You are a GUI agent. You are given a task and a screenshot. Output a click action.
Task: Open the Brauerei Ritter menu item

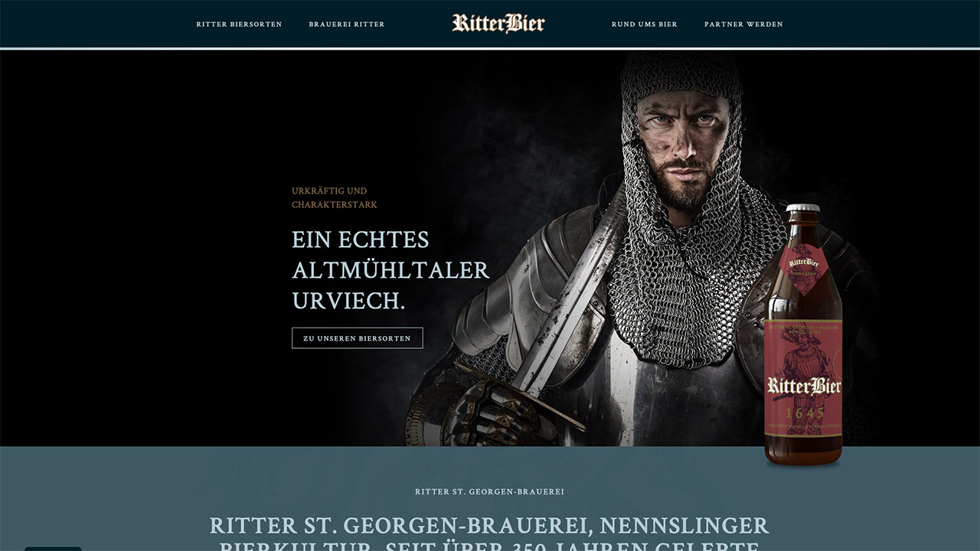click(347, 24)
